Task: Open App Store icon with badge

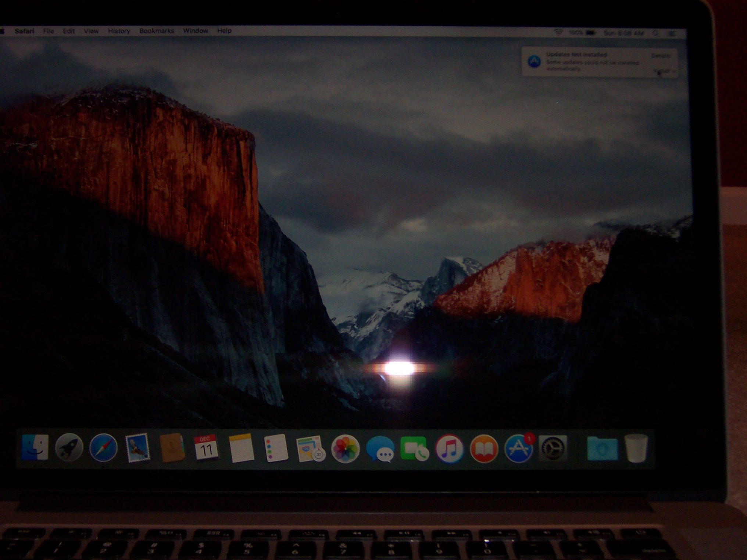Action: [x=519, y=448]
